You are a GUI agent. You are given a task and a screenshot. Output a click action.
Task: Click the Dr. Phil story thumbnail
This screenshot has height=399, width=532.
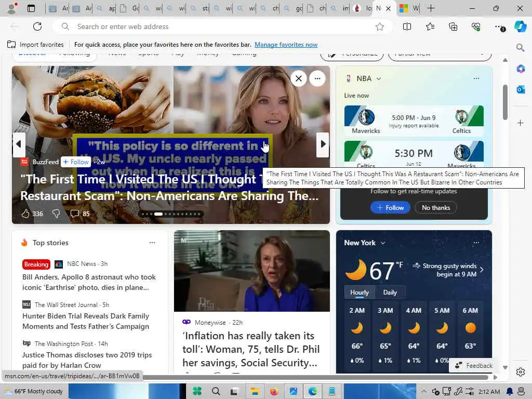pyautogui.click(x=252, y=271)
